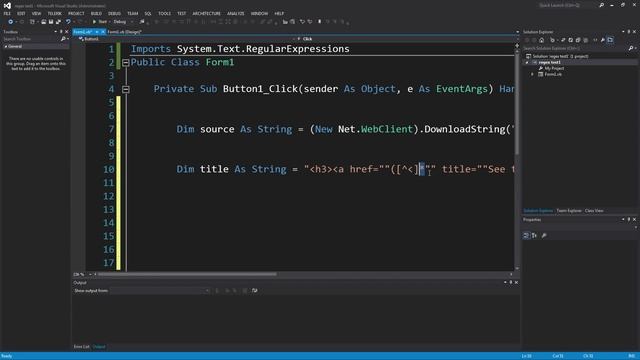Click the Alphabetical sort icon in Properties panel
The image size is (640, 360).
(x=534, y=236)
